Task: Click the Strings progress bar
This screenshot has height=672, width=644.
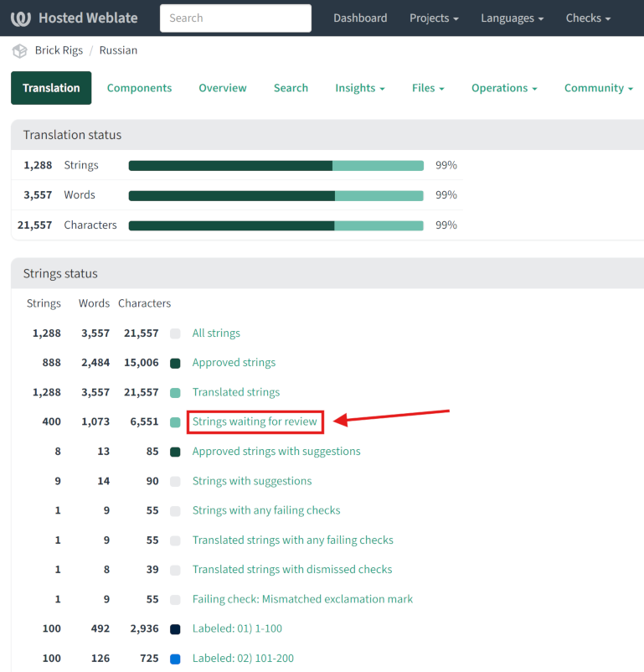Action: (x=276, y=165)
